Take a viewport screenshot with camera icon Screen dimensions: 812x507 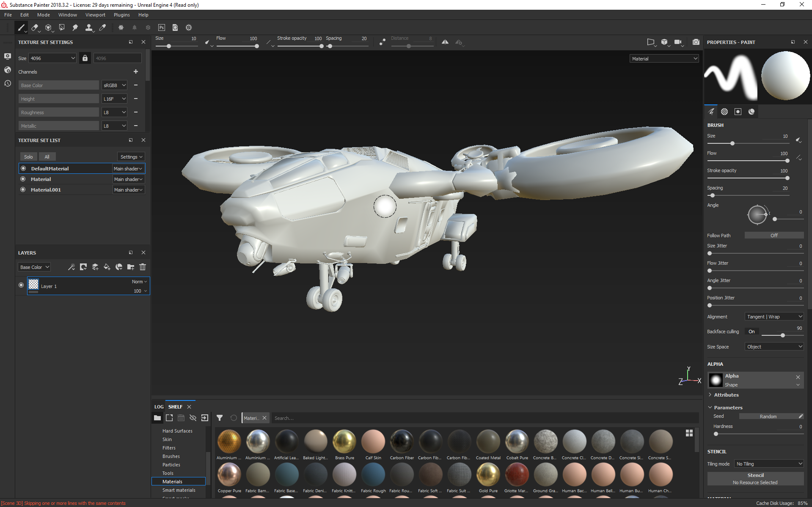pos(696,42)
